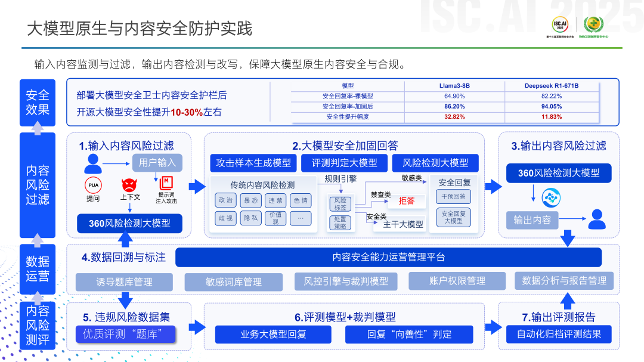Click the ISC.AI logo at top right

point(560,24)
